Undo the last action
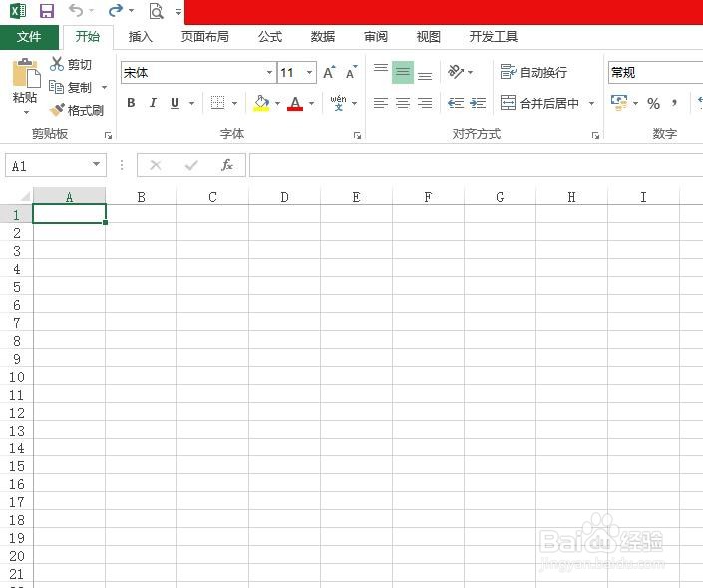Viewport: 703px width, 588px height. [x=76, y=10]
